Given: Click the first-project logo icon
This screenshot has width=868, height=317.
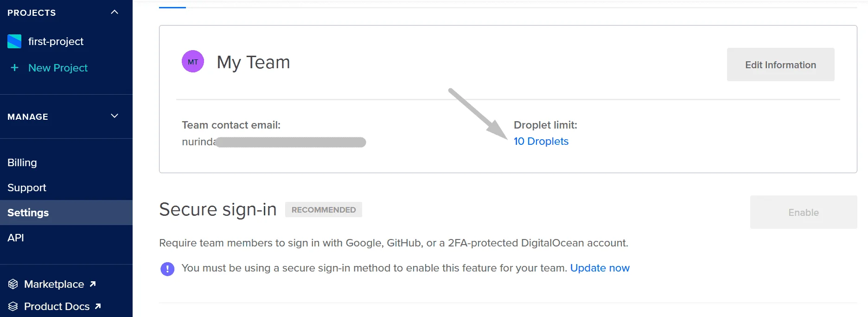Looking at the screenshot, I should 14,41.
